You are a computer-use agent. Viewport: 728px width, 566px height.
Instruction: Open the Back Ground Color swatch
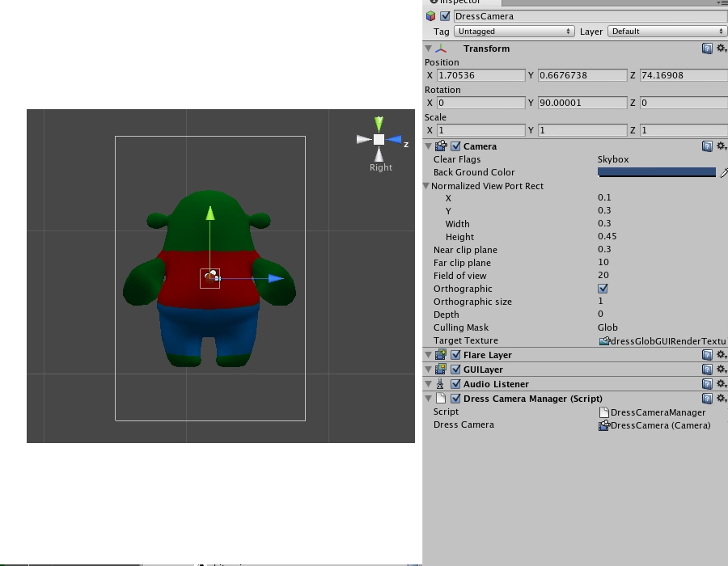tap(655, 172)
